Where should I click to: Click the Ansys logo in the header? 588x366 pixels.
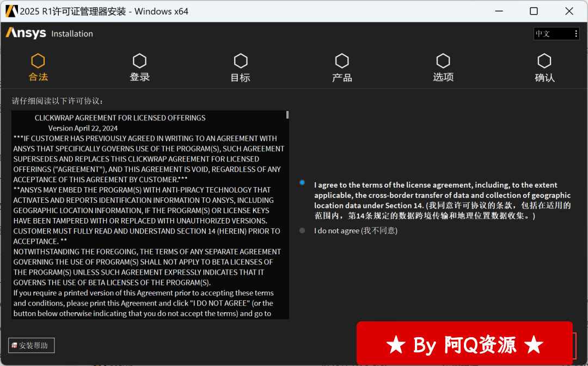pyautogui.click(x=26, y=33)
